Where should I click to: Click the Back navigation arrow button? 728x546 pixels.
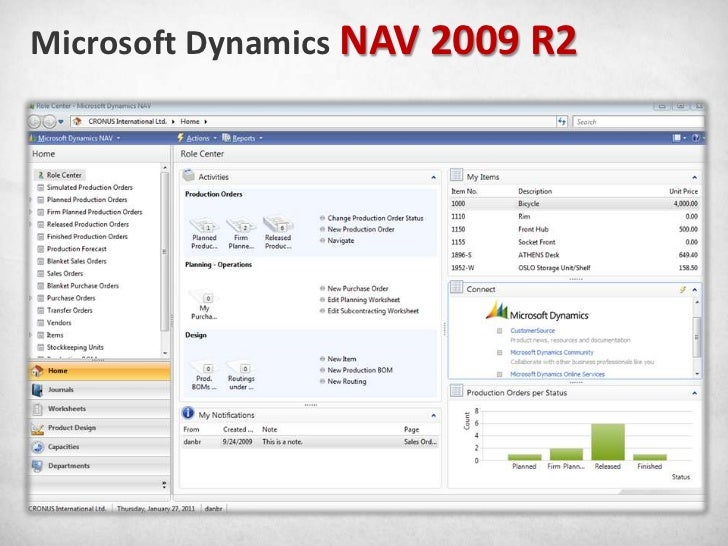tap(34, 122)
